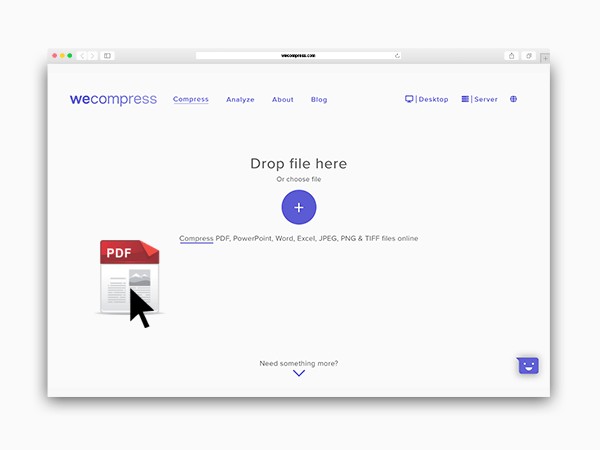Open the Compress nav tab
Image resolution: width=600 pixels, height=450 pixels.
[x=191, y=99]
